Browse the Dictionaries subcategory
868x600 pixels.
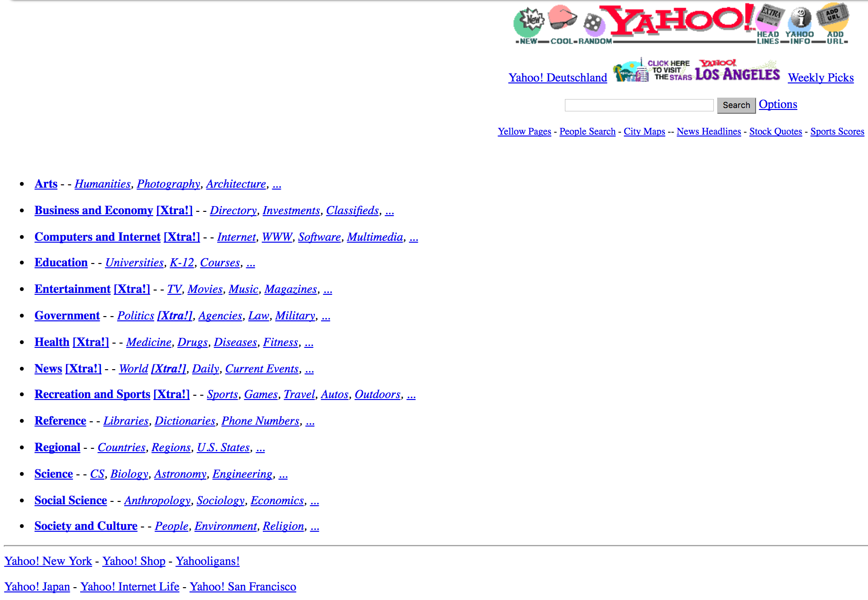(x=185, y=421)
